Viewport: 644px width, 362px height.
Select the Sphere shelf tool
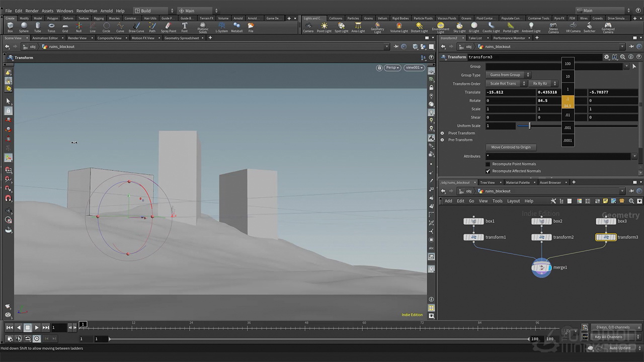tap(24, 27)
